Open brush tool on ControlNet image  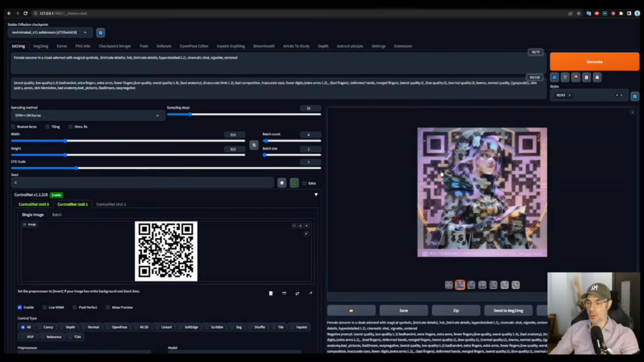point(306,234)
